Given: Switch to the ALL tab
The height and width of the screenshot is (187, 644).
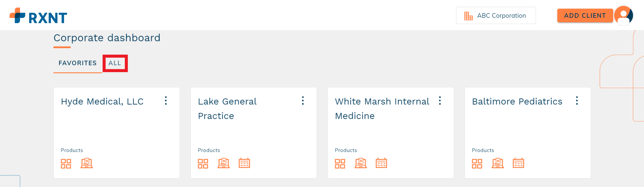Looking at the screenshot, I should pyautogui.click(x=115, y=63).
